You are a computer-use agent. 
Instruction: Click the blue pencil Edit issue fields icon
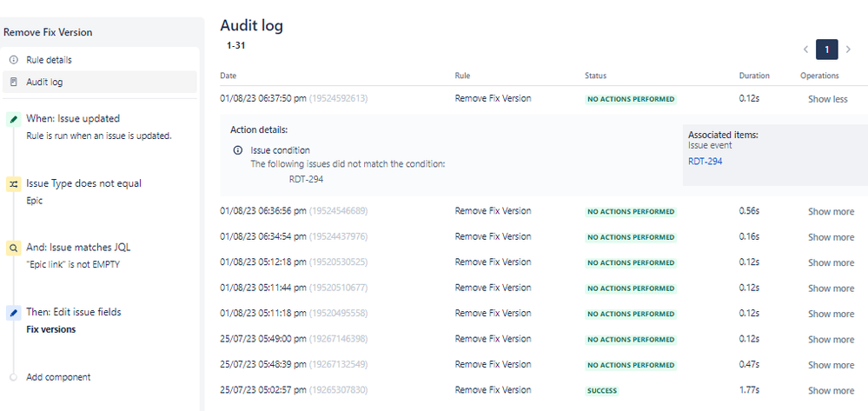(x=14, y=313)
